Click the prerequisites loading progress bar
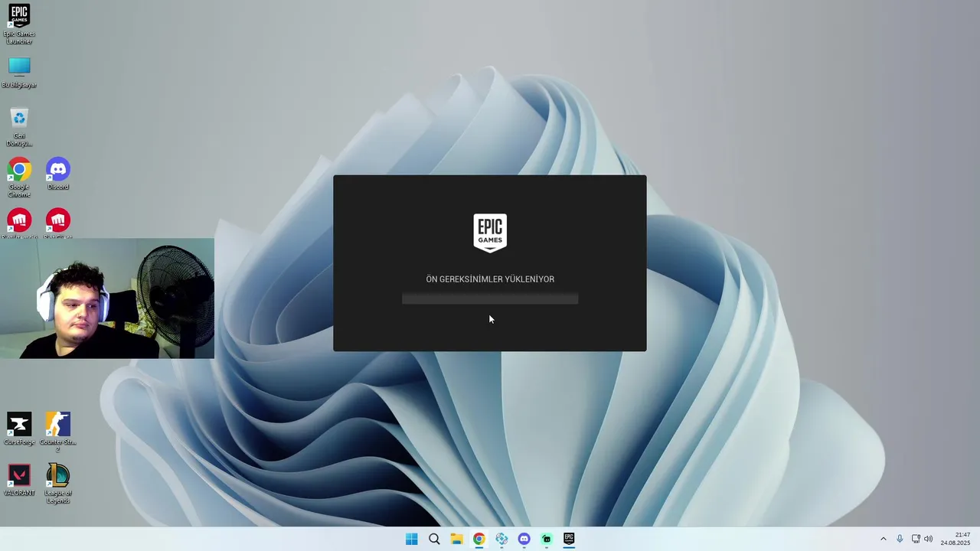 pyautogui.click(x=490, y=298)
